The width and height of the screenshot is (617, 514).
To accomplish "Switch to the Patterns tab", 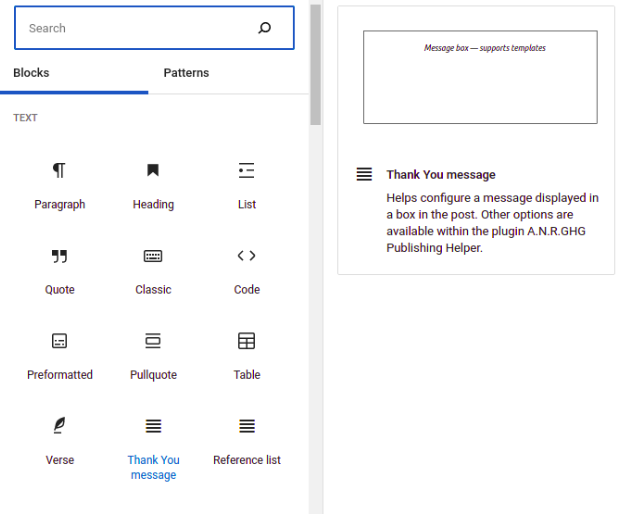I will point(186,73).
